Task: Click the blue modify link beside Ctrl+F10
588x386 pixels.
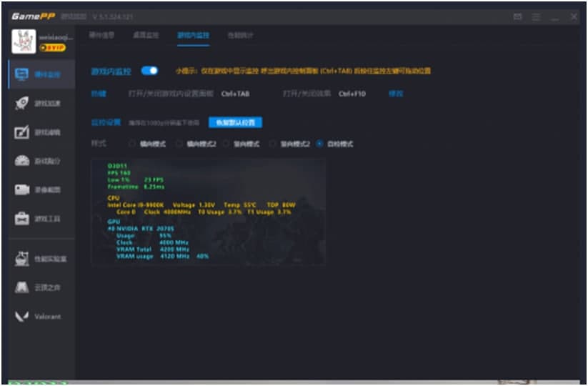Action: (x=396, y=94)
